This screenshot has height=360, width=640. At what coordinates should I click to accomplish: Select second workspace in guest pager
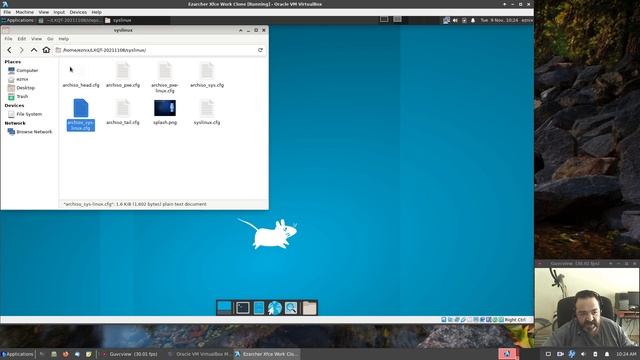pos(397,20)
